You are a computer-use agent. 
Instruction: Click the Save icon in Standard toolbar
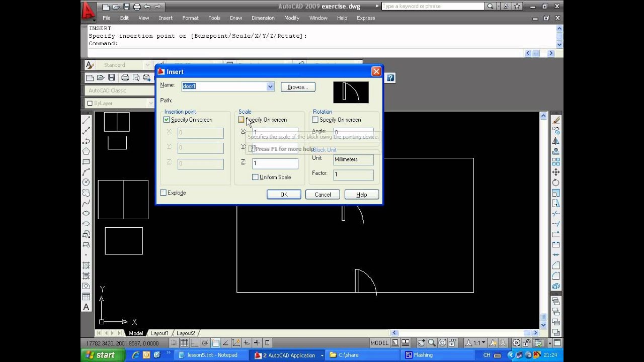click(112, 77)
